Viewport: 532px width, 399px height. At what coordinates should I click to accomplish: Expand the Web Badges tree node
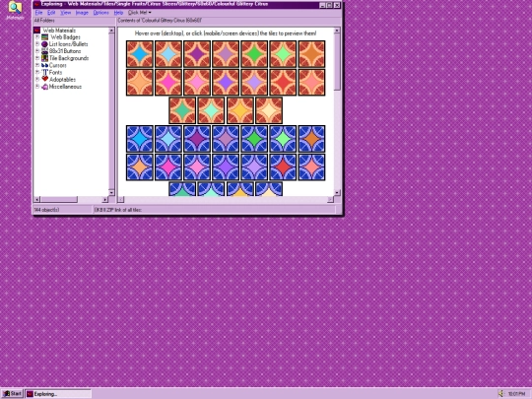pyautogui.click(x=37, y=37)
